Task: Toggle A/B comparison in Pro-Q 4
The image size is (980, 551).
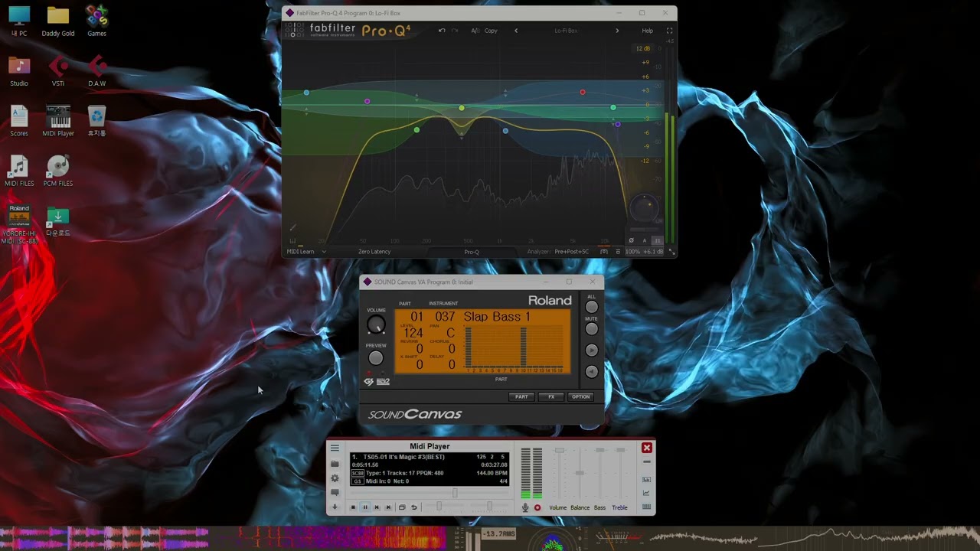Action: (x=475, y=31)
